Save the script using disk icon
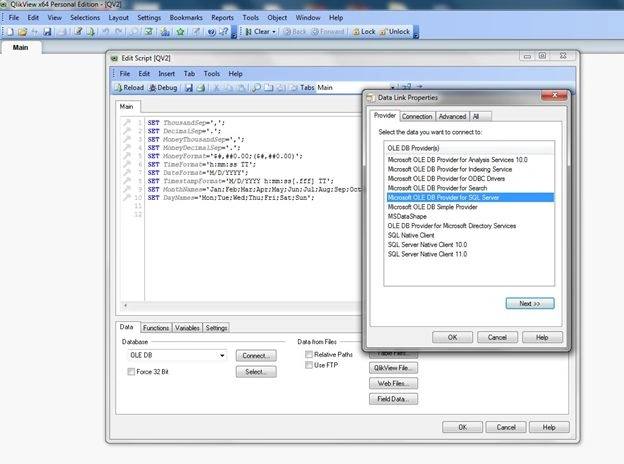This screenshot has height=464, width=624. tap(189, 88)
